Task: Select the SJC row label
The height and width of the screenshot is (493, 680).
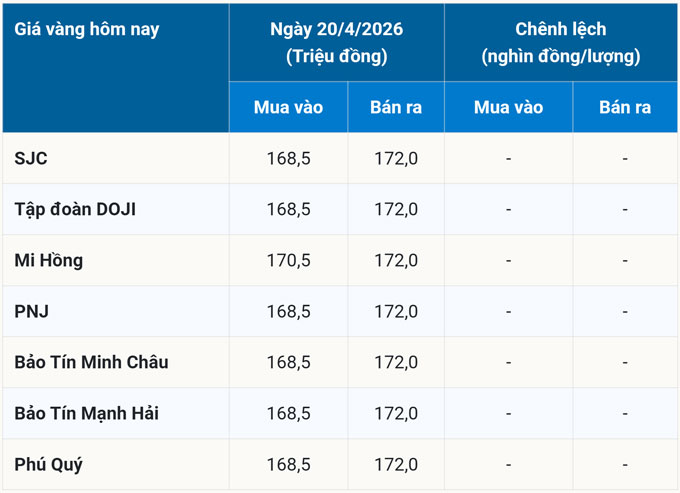Action: pyautogui.click(x=32, y=158)
